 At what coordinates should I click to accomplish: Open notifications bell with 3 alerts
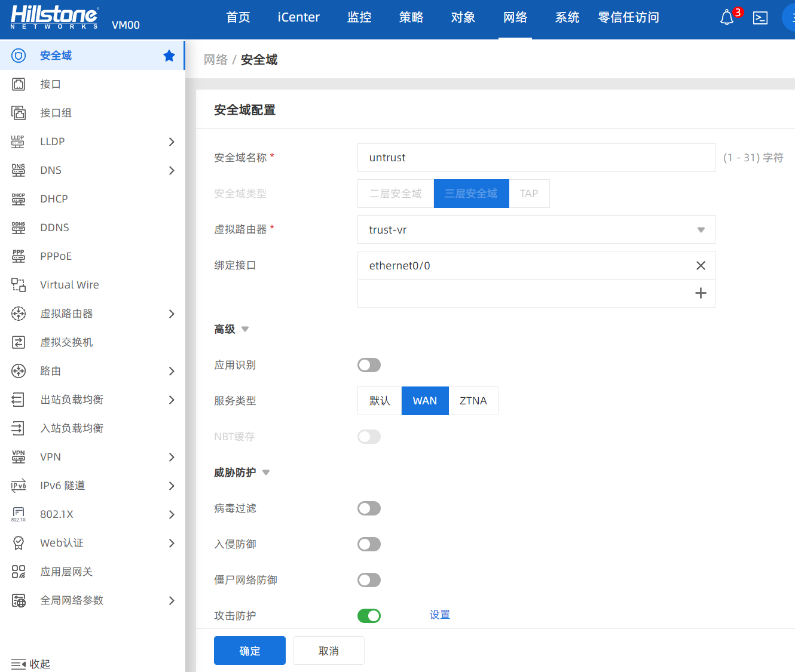click(x=727, y=17)
